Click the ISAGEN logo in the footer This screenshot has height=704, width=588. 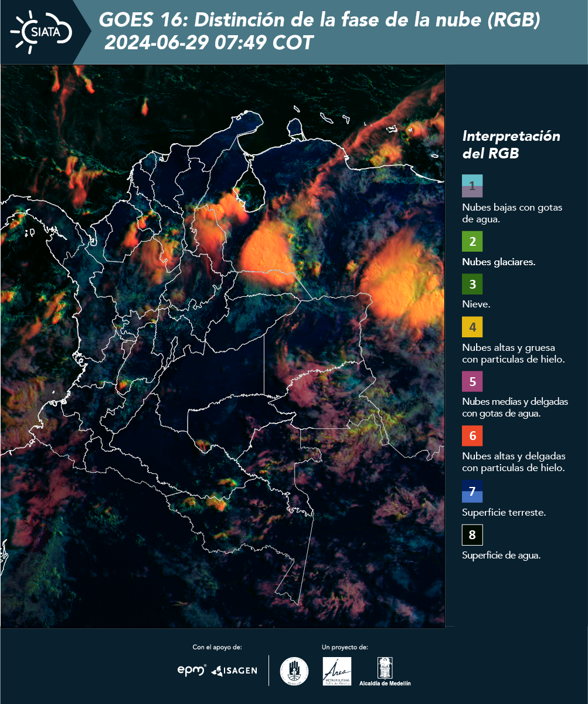234,670
